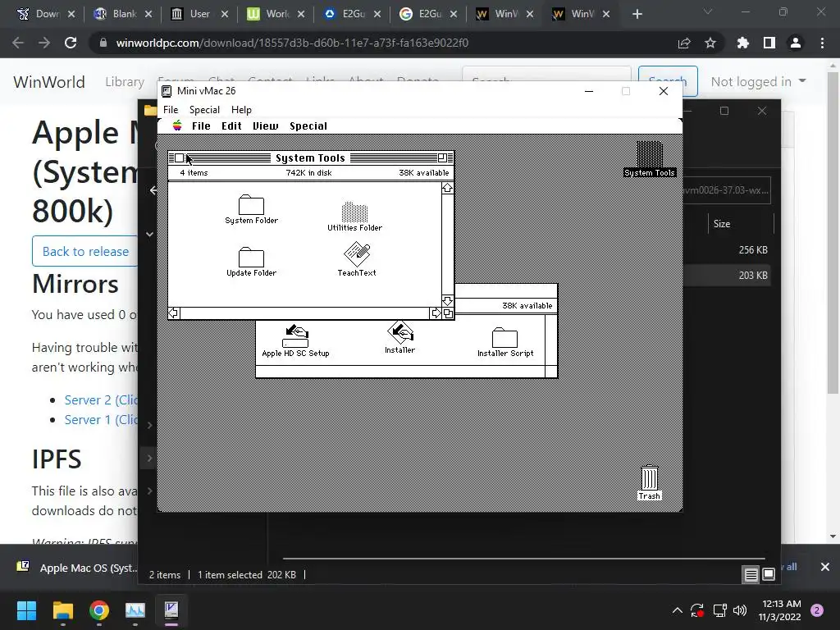This screenshot has width=840, height=630.
Task: Open Chrome extensions puzzle icon
Action: 743,43
